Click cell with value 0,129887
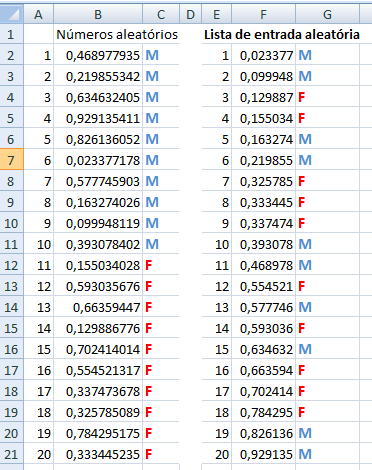Image resolution: width=372 pixels, height=470 pixels. [x=264, y=97]
